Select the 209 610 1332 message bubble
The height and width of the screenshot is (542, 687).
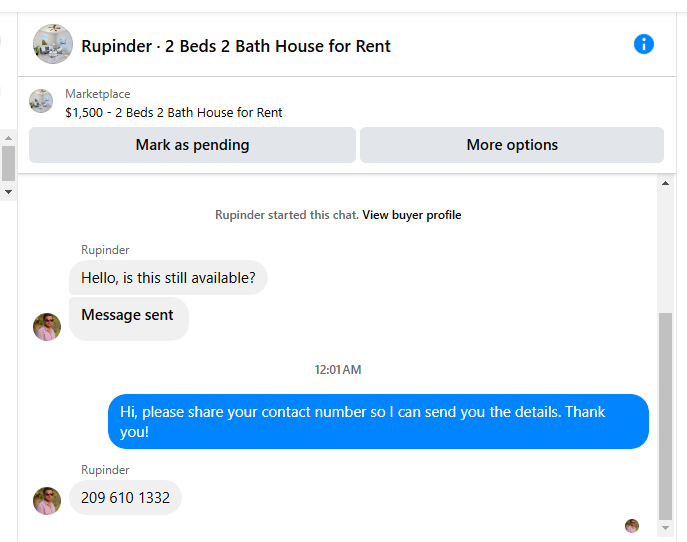[x=125, y=498]
